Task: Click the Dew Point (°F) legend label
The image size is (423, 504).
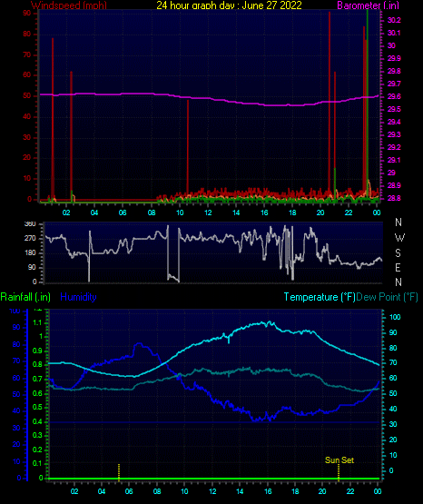Action: tap(387, 297)
